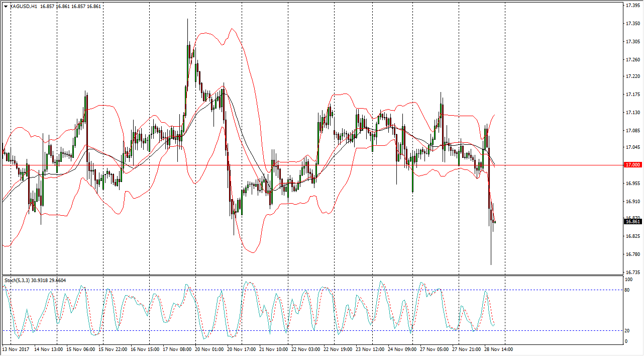Click the 13 Nov 2017 date label
Screen dimensions: 644x356
point(16,349)
